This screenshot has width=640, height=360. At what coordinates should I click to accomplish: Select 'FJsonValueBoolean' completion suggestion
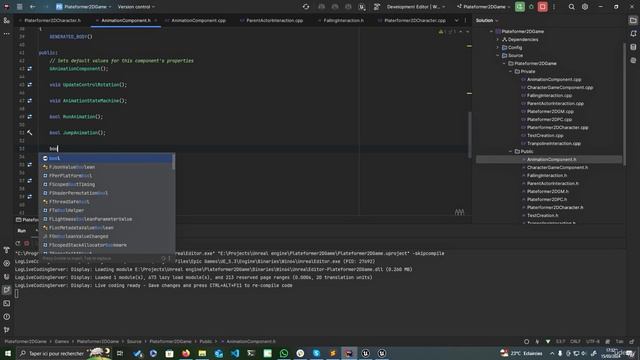[106, 167]
